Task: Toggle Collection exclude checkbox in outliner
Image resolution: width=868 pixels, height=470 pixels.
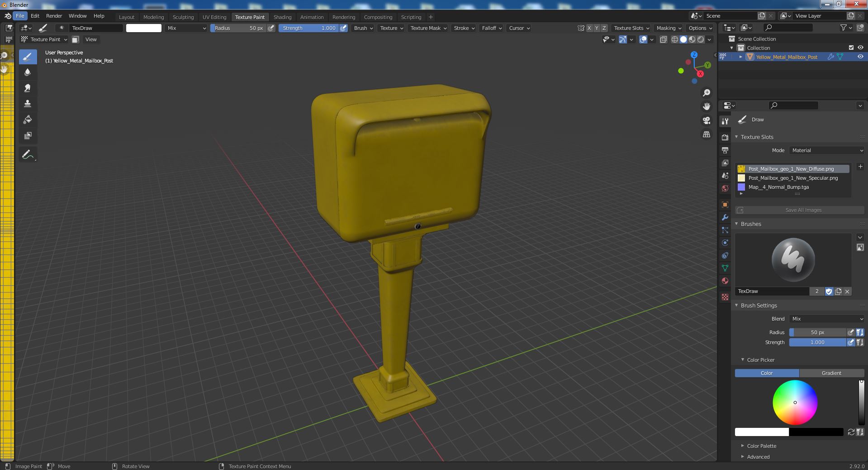Action: pos(851,48)
